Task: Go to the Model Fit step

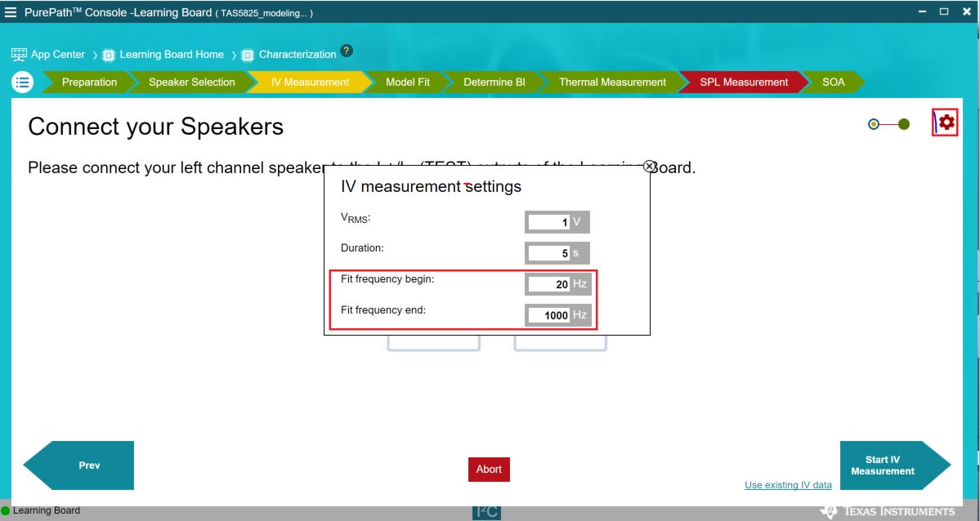Action: [408, 82]
